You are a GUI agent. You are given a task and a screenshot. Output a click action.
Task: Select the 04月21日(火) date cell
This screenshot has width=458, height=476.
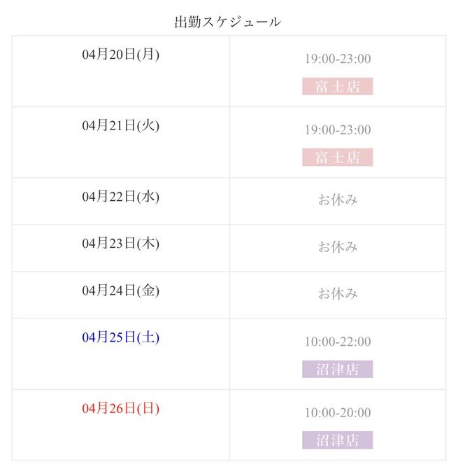[x=120, y=125]
